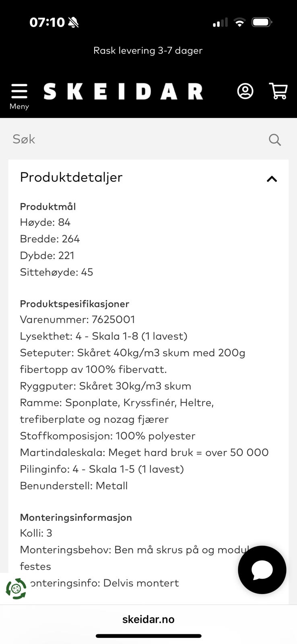Tap the home indicator bar
The image size is (297, 644).
tap(148, 636)
